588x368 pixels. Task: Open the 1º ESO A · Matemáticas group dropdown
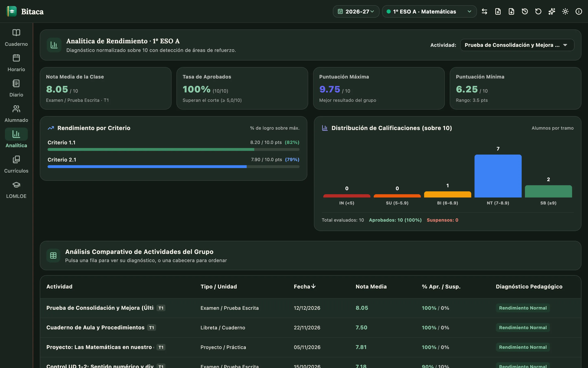tap(429, 11)
